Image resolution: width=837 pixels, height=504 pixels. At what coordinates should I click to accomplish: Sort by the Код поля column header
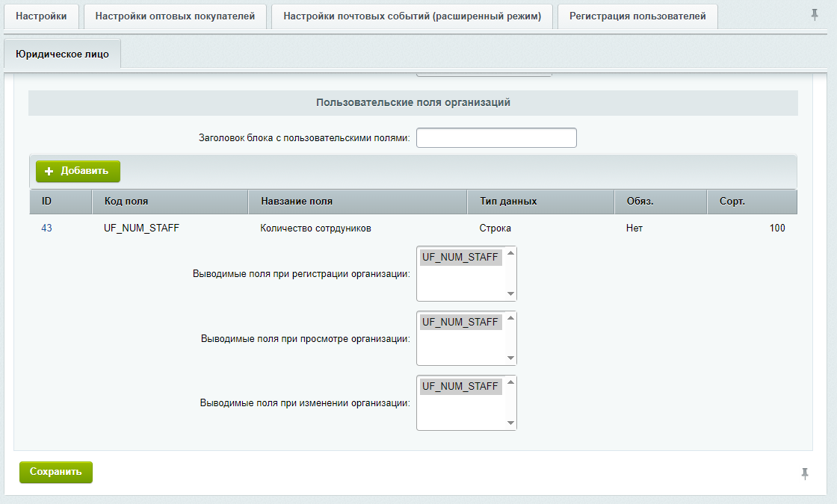click(170, 202)
